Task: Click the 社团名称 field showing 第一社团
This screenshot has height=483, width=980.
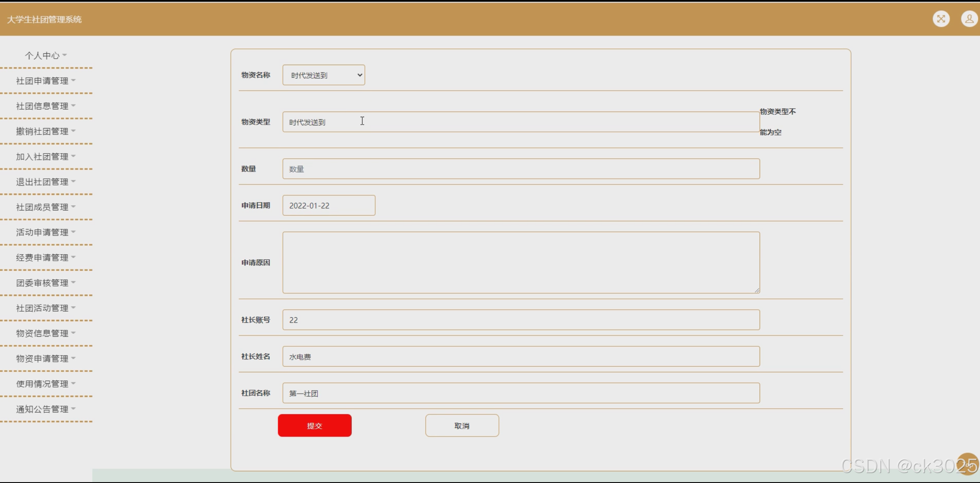Action: 521,393
